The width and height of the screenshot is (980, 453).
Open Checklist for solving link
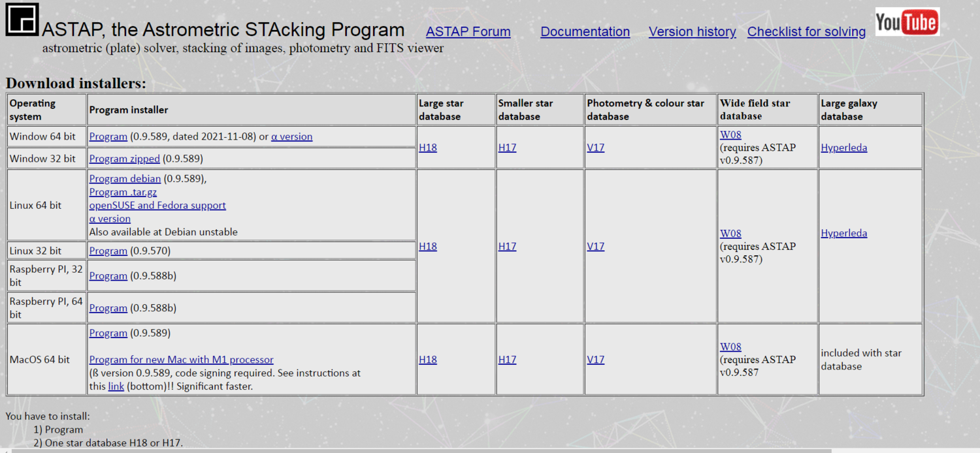click(806, 31)
